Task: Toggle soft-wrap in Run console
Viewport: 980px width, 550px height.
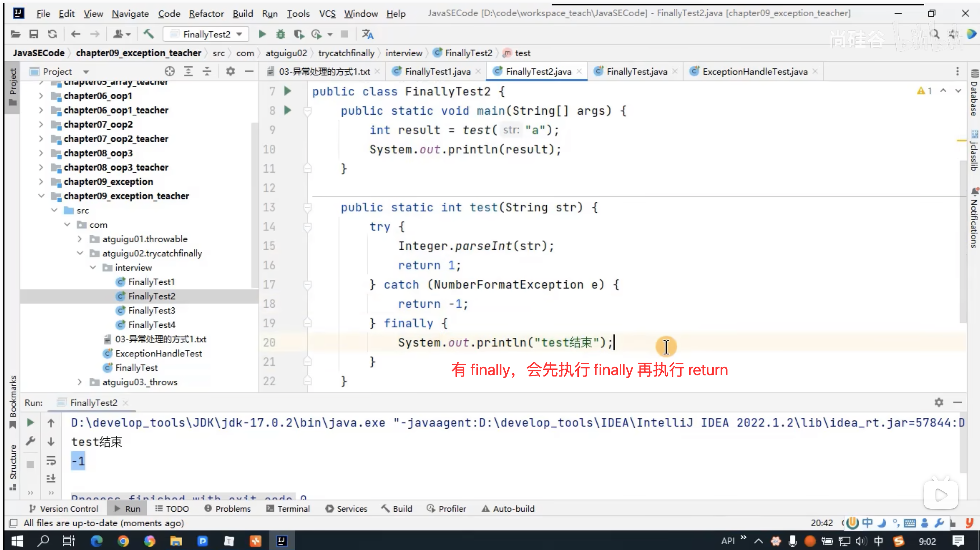Action: click(x=51, y=460)
